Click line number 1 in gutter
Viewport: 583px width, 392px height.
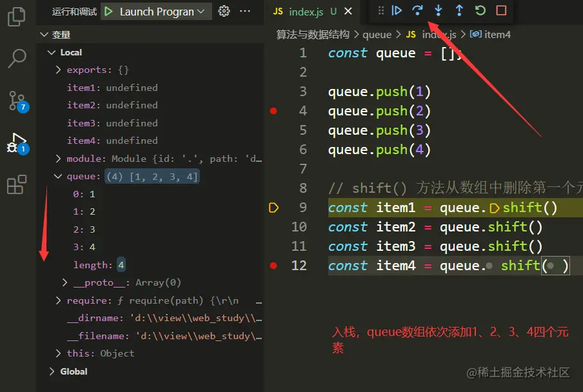[303, 53]
